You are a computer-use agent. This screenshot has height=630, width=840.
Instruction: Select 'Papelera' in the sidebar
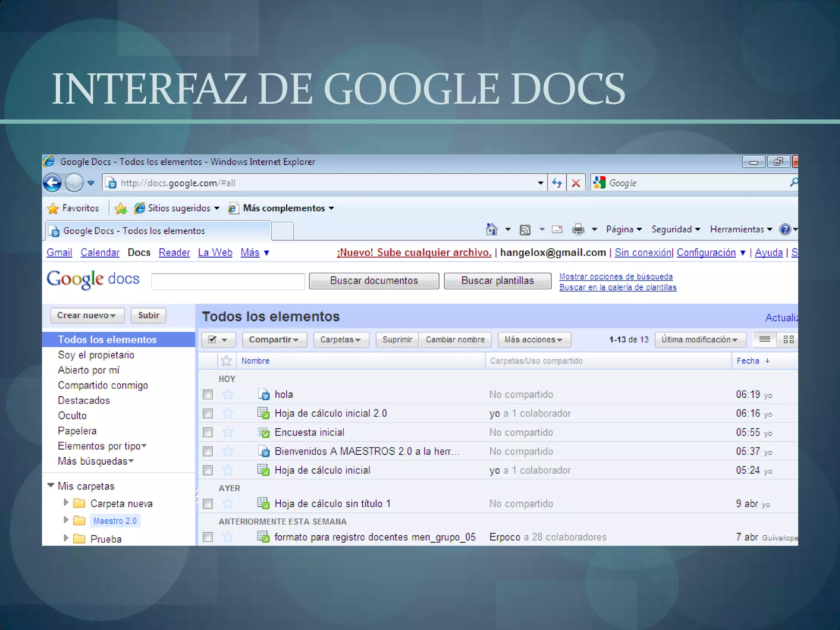coord(77,431)
